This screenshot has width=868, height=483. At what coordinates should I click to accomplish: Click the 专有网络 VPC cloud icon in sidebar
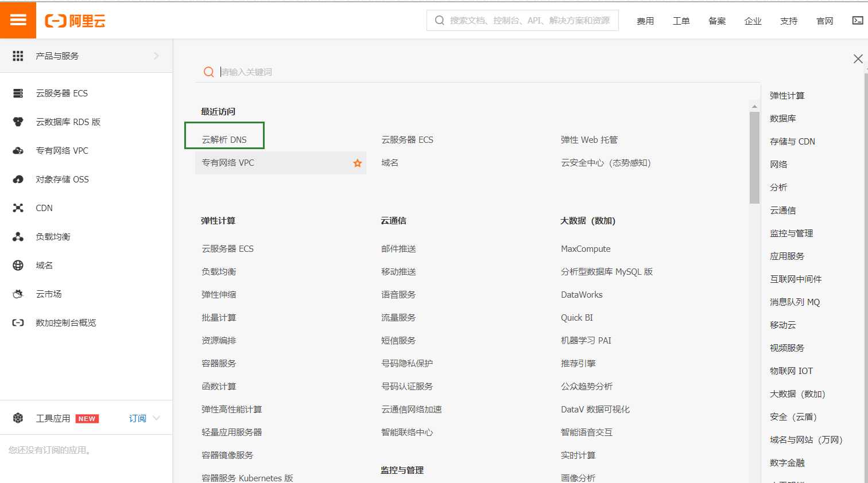[x=18, y=150]
